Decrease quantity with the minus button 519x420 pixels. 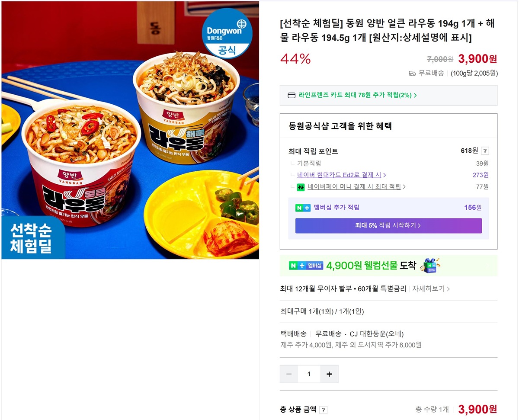tap(289, 374)
